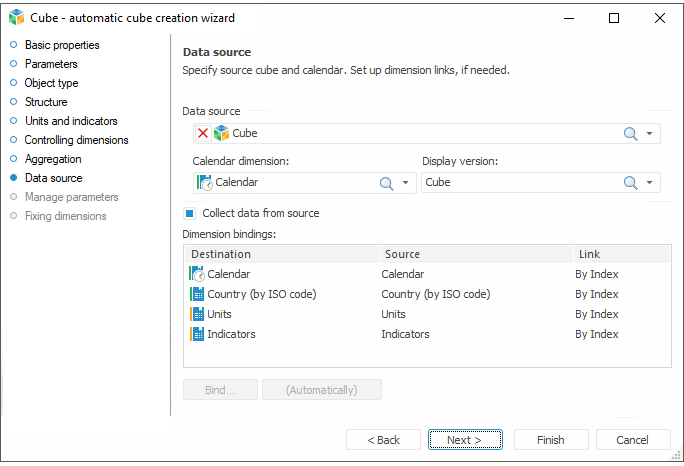Image resolution: width=684 pixels, height=466 pixels.
Task: Switch to Units and indicators step
Action: tap(70, 121)
